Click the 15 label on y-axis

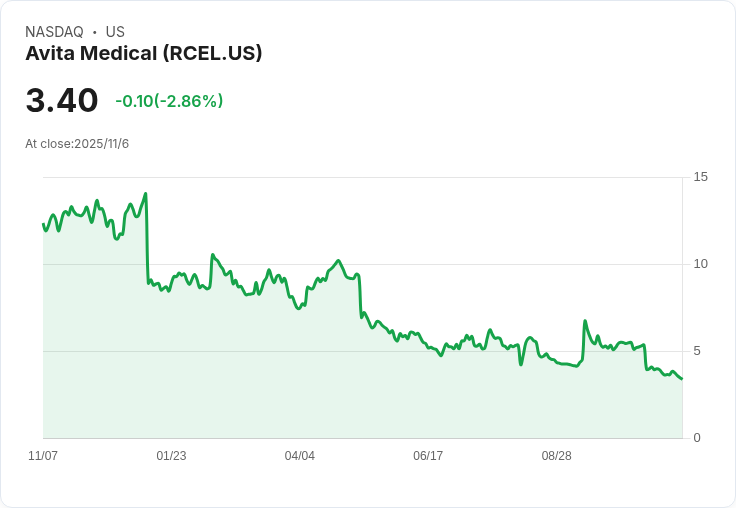[x=700, y=177]
